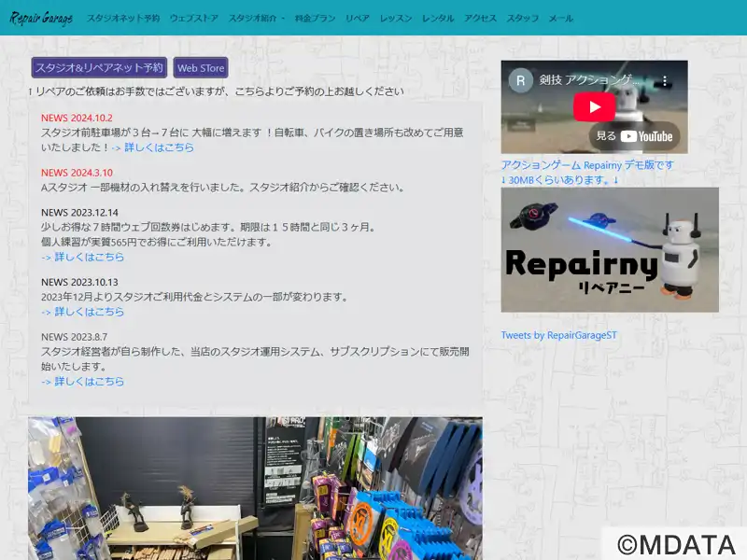Open アクセス in the navigation bar
This screenshot has width=747, height=560.
480,18
